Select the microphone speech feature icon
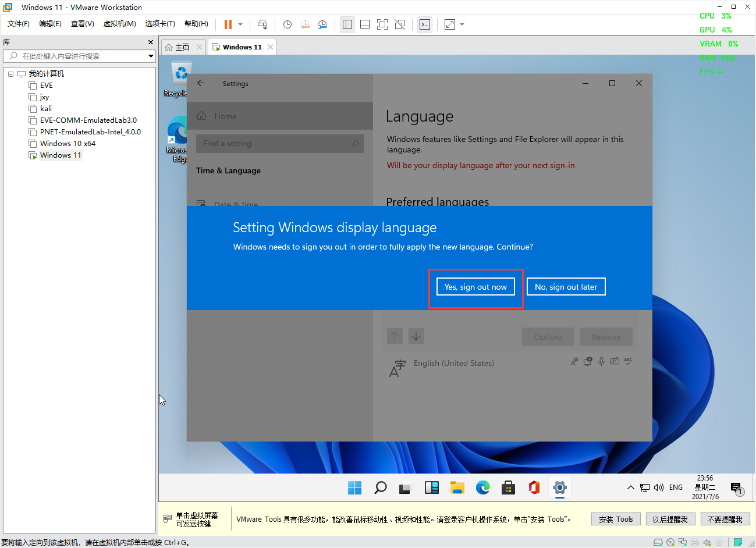Screen dimensions: 756x548 (601, 361)
